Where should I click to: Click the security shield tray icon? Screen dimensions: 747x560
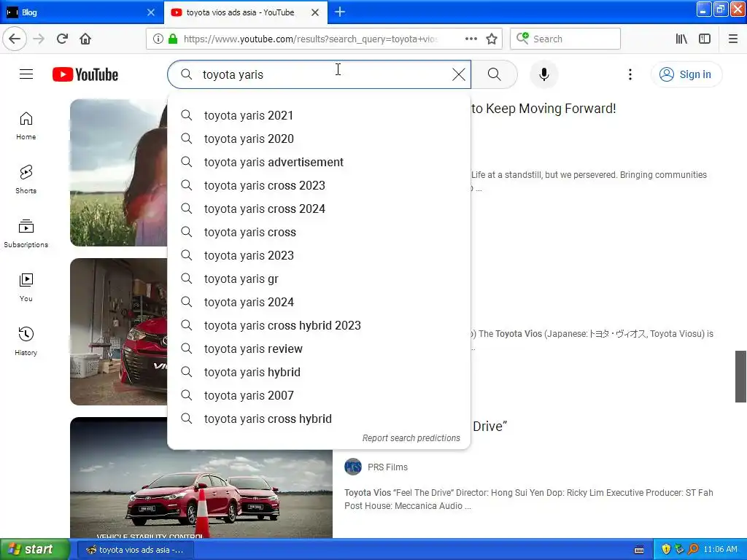coord(666,549)
